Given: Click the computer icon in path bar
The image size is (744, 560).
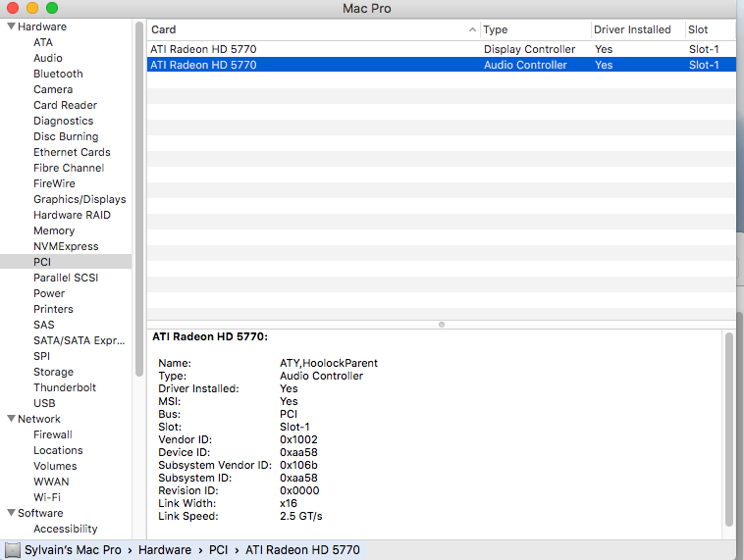Looking at the screenshot, I should (13, 550).
